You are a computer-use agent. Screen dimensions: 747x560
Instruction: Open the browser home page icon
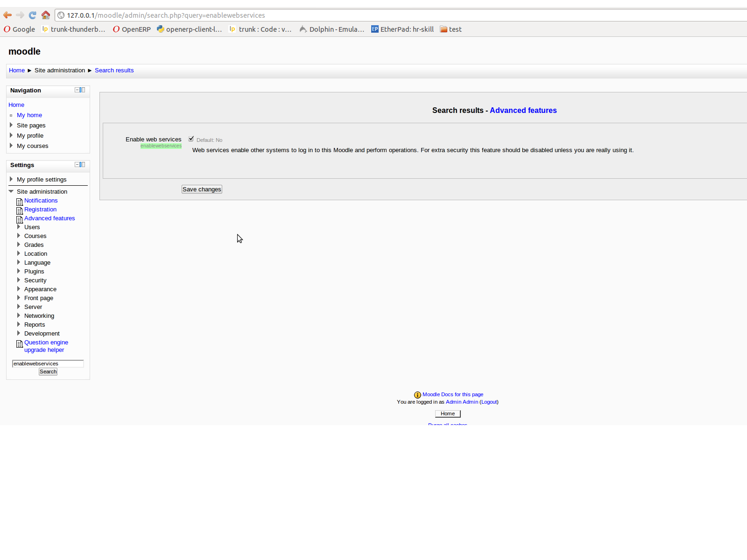pyautogui.click(x=46, y=15)
